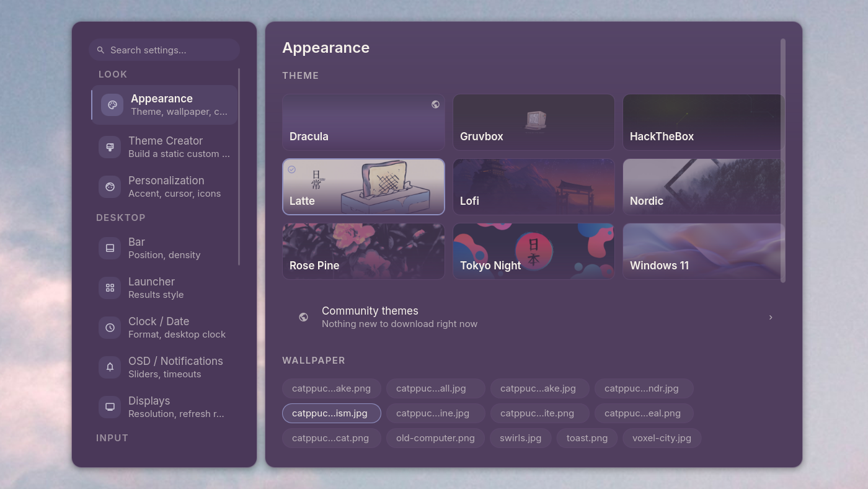Click the Clock / Date clock icon
The height and width of the screenshot is (489, 868).
(110, 328)
